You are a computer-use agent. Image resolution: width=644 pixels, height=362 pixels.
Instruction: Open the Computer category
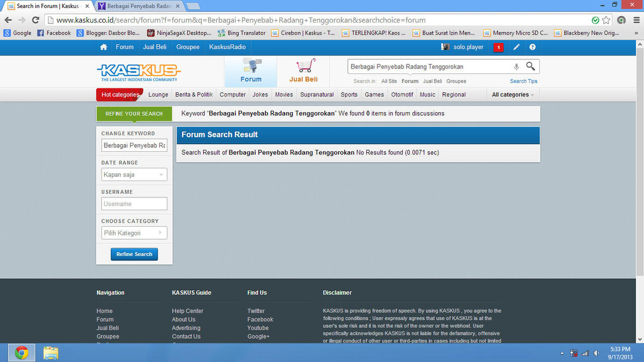pos(232,95)
